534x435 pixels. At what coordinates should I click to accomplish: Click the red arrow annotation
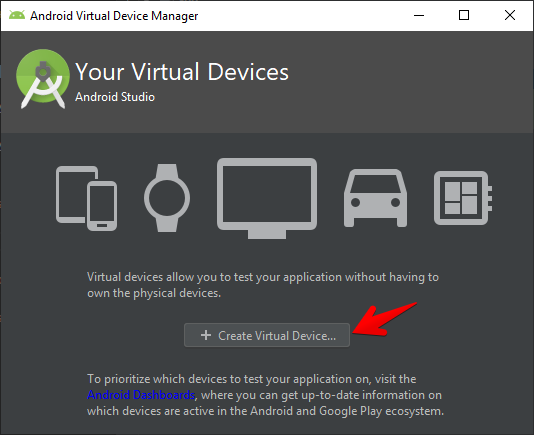point(384,320)
